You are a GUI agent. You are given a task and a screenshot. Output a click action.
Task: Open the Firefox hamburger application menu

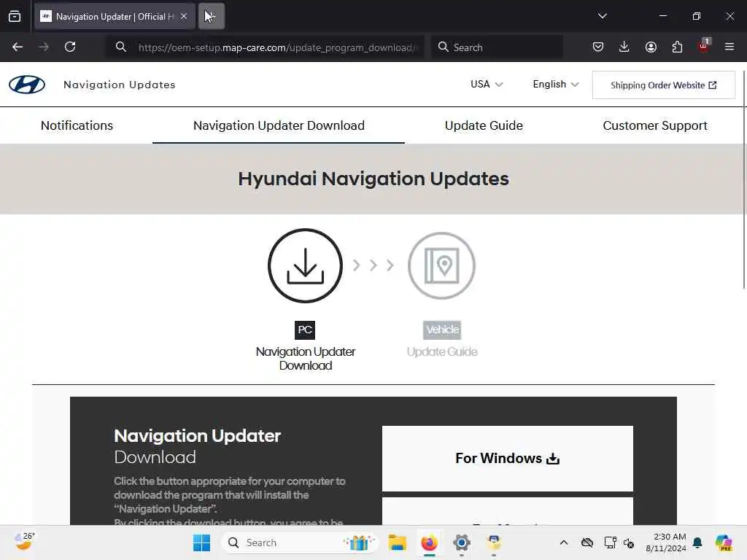729,47
